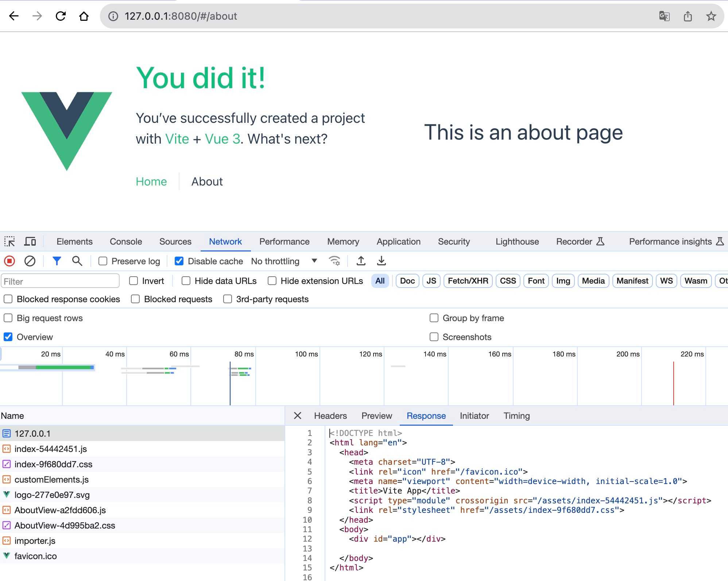Clear the network log
The width and height of the screenshot is (728, 581).
point(30,261)
